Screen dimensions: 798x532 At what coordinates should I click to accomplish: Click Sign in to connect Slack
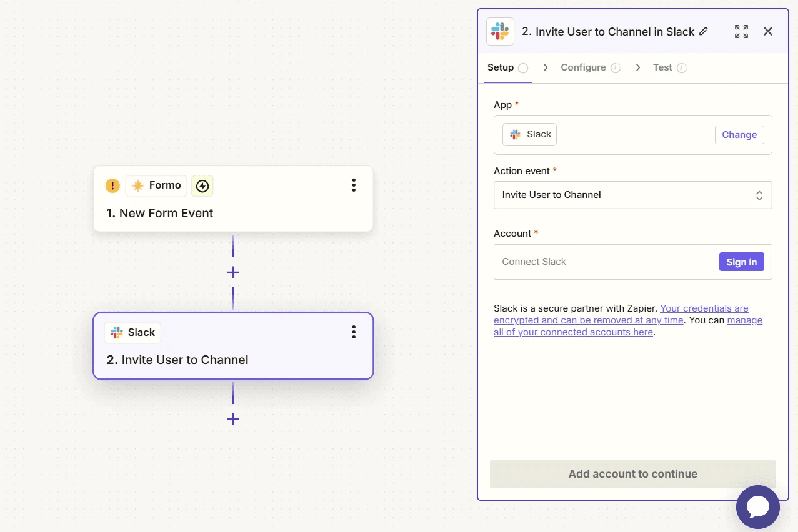tap(741, 262)
